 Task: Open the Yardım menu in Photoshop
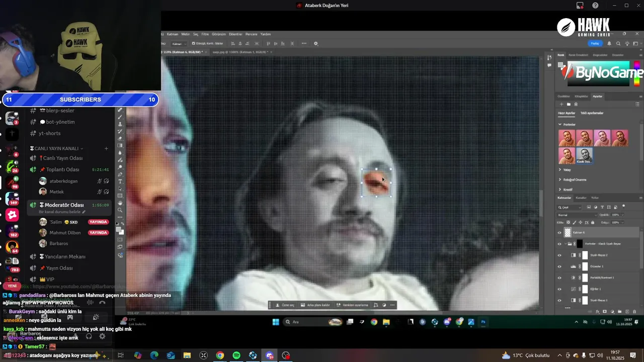click(265, 34)
